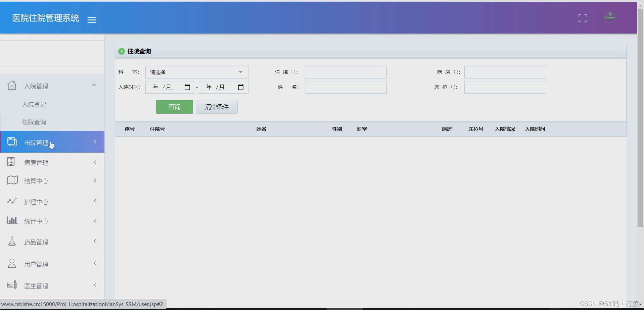The height and width of the screenshot is (310, 644).
Task: Click the 统计中心 bar chart icon
Action: [x=12, y=220]
